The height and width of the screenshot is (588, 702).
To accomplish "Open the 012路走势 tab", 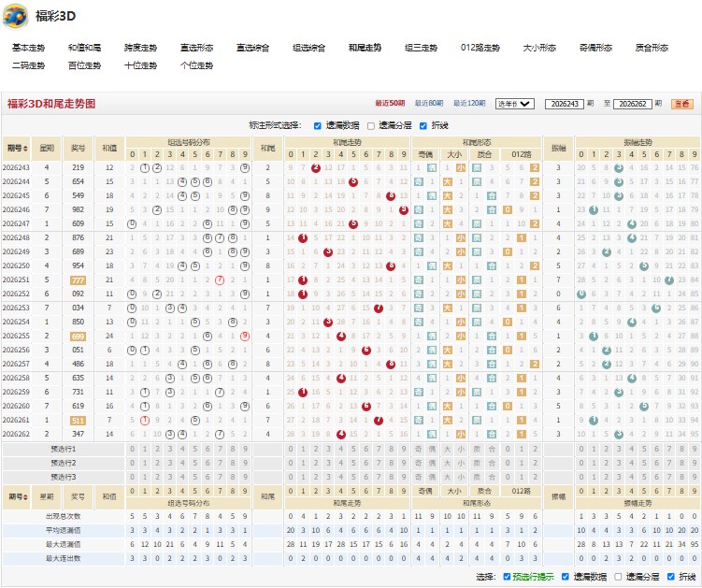I will [480, 48].
